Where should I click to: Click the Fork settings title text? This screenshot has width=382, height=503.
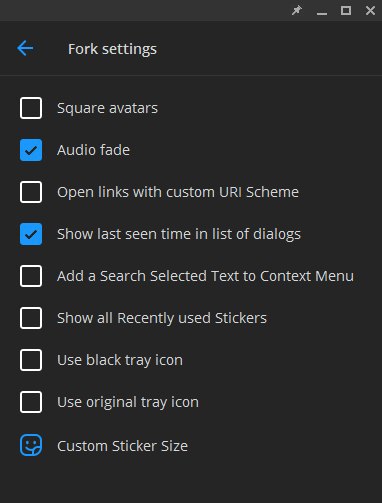[112, 49]
